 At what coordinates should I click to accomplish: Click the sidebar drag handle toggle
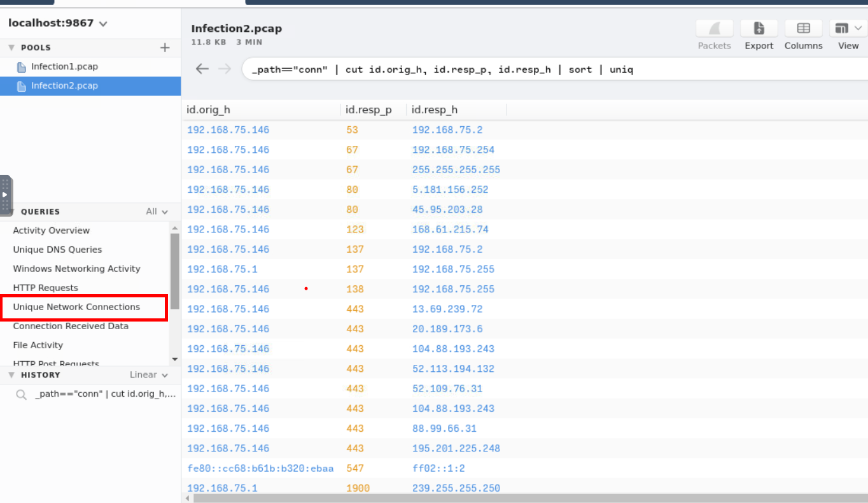[x=6, y=195]
